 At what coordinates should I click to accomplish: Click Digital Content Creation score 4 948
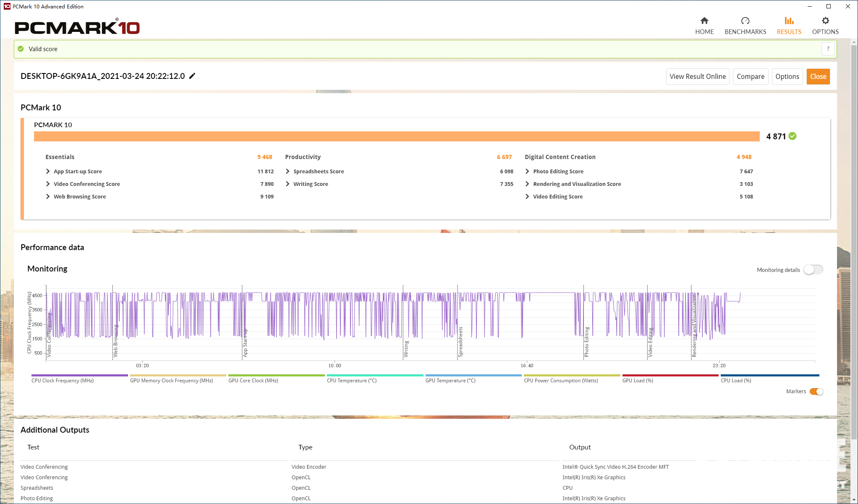click(744, 157)
